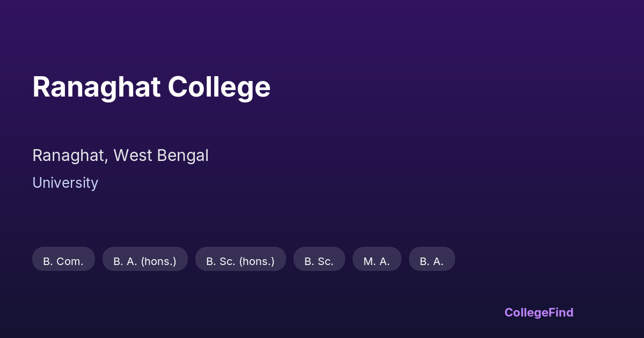Click 'College' in the CollegeFind logo

525,312
